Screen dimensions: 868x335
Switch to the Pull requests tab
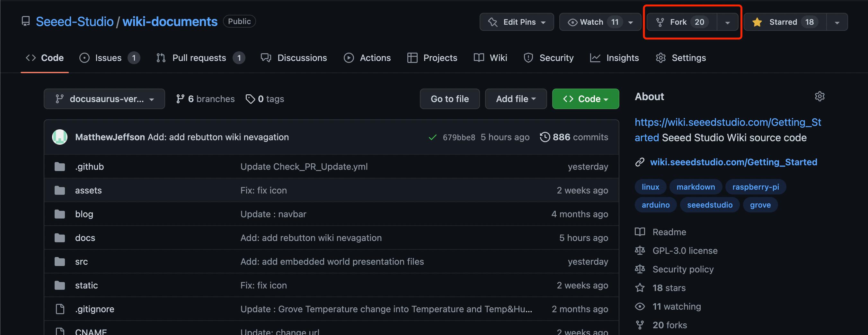[199, 58]
